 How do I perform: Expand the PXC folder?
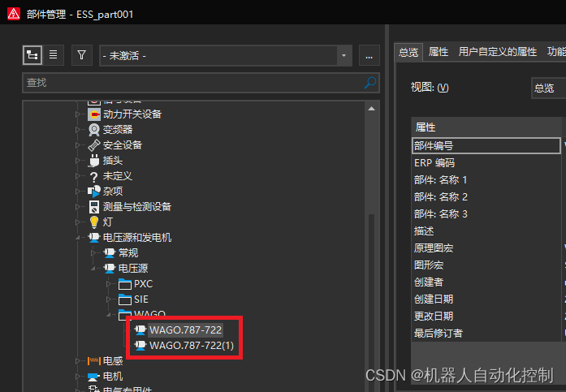click(108, 284)
